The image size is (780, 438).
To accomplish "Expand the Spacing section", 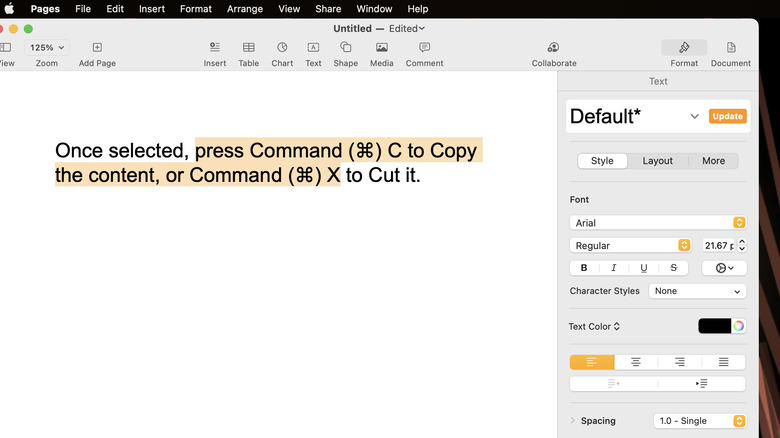I will tap(573, 421).
